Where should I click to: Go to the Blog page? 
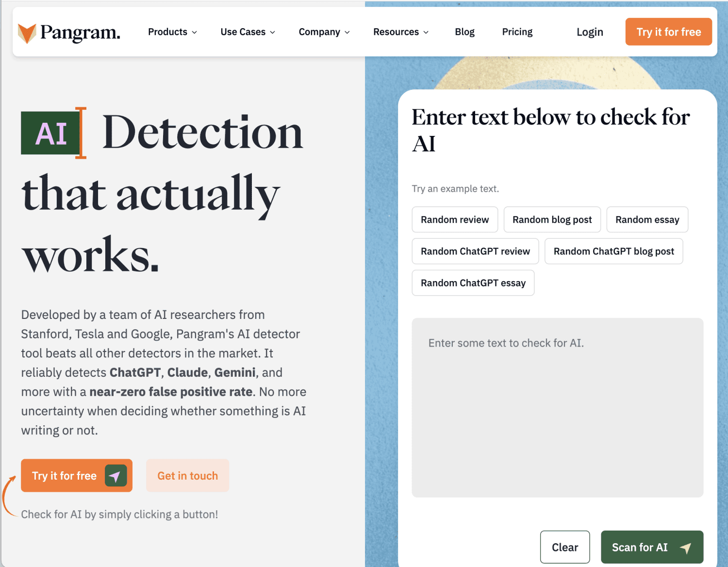pos(464,32)
